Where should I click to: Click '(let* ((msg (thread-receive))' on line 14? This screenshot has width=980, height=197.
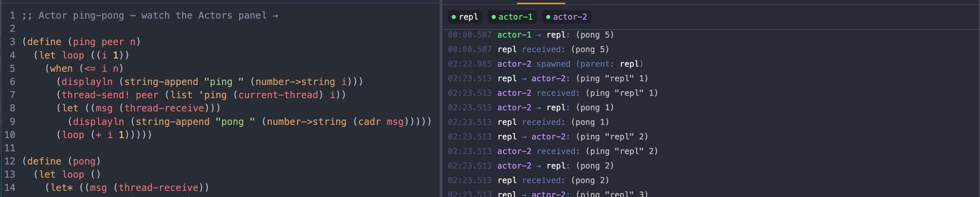point(127,188)
